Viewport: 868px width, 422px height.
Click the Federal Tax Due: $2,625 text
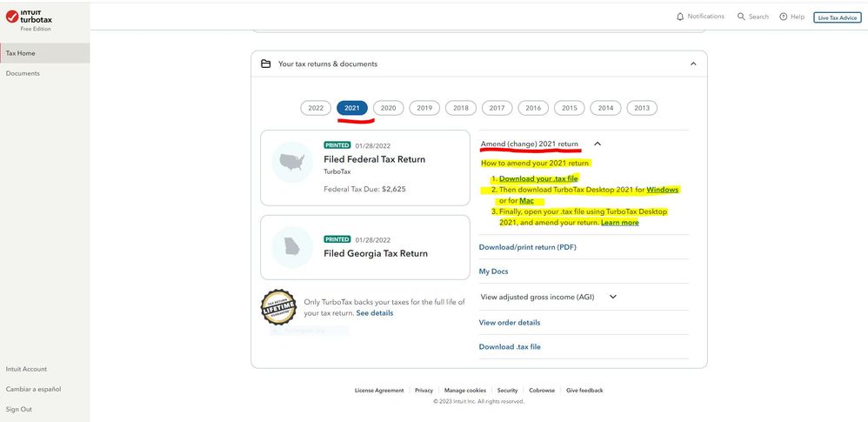(x=364, y=189)
